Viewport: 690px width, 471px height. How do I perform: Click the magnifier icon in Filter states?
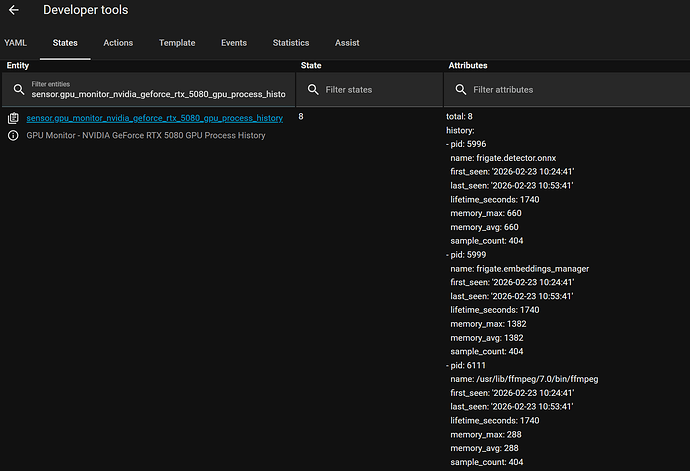coord(313,89)
